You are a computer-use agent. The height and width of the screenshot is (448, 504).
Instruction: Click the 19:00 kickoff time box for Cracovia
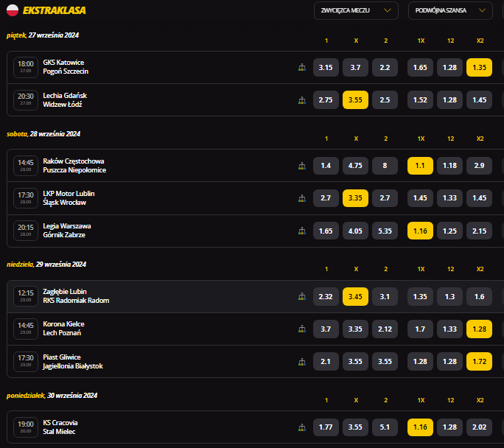pos(26,427)
